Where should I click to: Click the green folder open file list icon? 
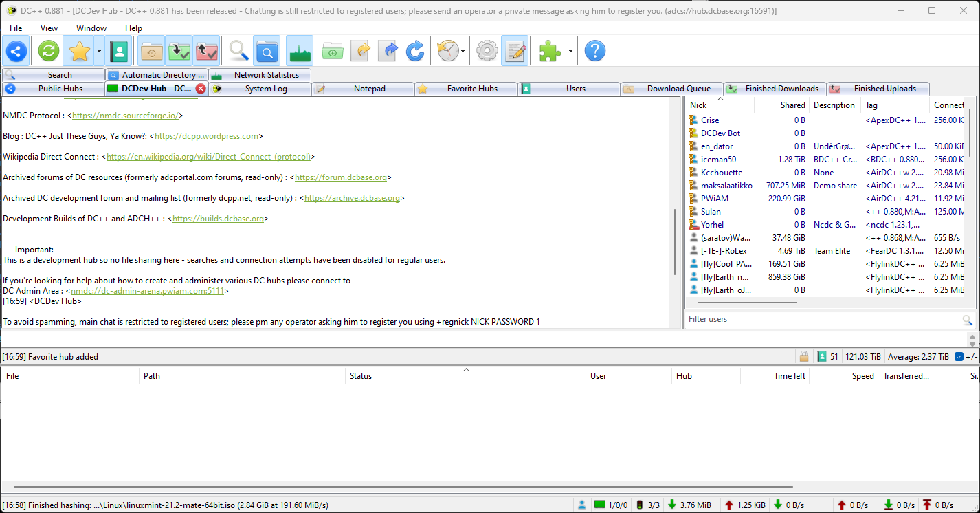(x=332, y=51)
